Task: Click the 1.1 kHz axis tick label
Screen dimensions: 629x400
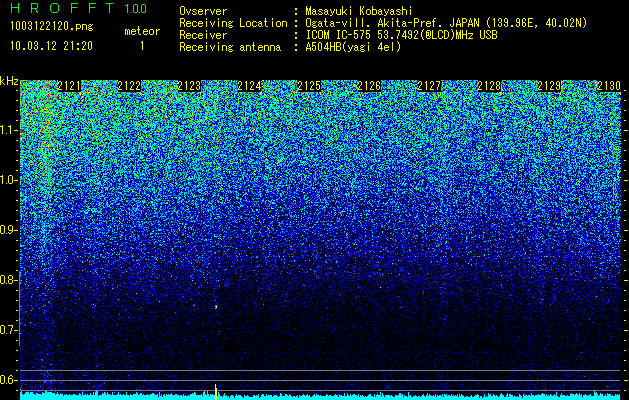Action: (8, 130)
